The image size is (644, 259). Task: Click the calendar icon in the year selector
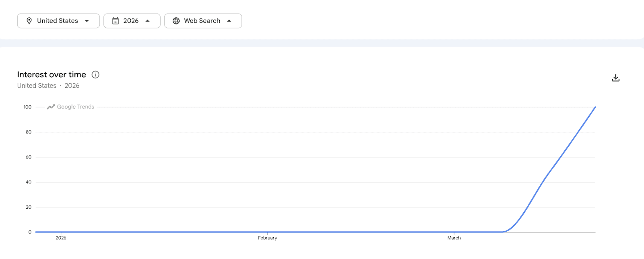(x=116, y=21)
